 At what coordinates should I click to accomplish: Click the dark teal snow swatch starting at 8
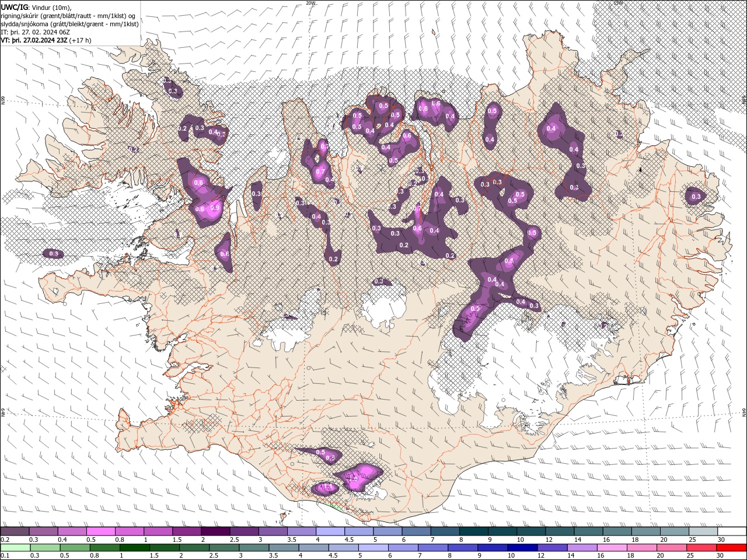[473, 531]
